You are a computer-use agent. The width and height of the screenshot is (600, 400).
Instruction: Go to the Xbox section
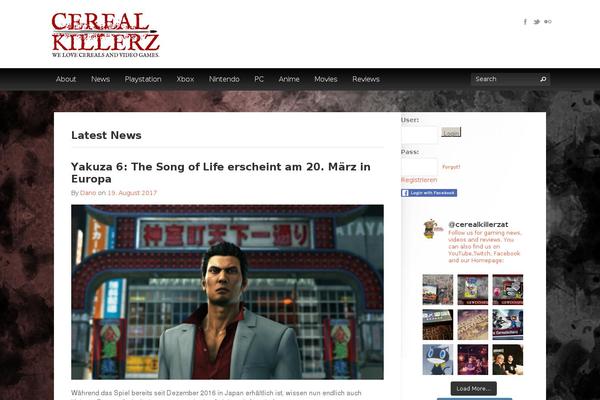click(x=185, y=79)
